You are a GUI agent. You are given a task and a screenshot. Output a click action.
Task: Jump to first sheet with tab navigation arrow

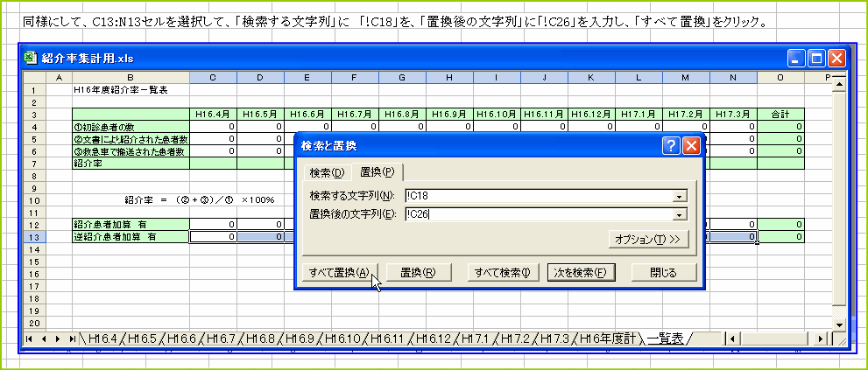(29, 339)
